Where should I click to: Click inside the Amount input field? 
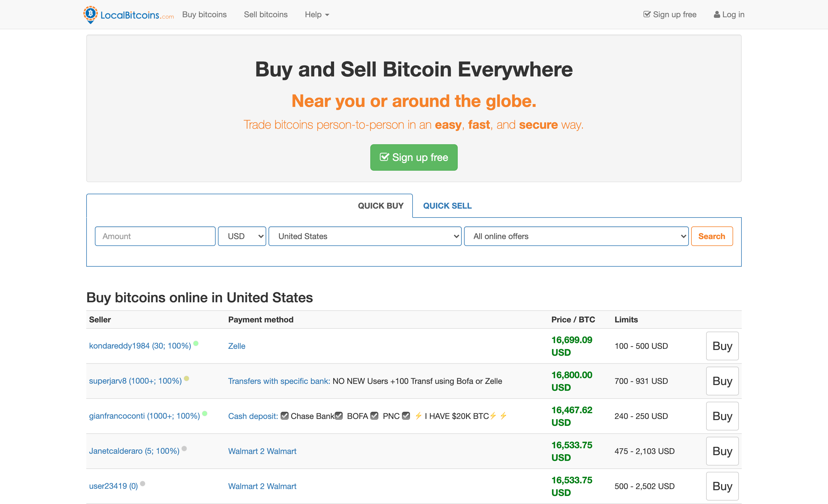155,236
